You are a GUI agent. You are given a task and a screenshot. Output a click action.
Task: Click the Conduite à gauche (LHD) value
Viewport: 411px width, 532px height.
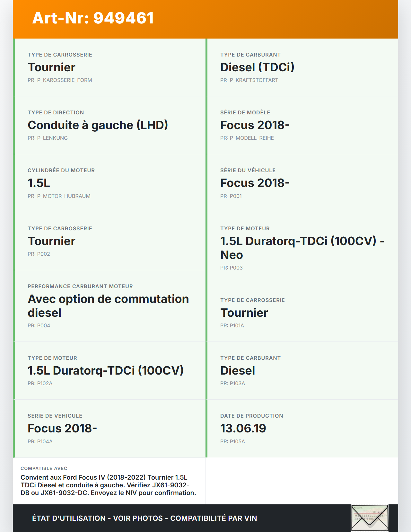[x=98, y=125]
